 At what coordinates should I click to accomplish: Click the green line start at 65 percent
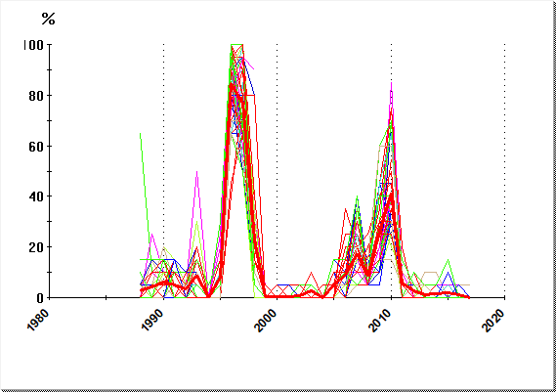point(141,134)
